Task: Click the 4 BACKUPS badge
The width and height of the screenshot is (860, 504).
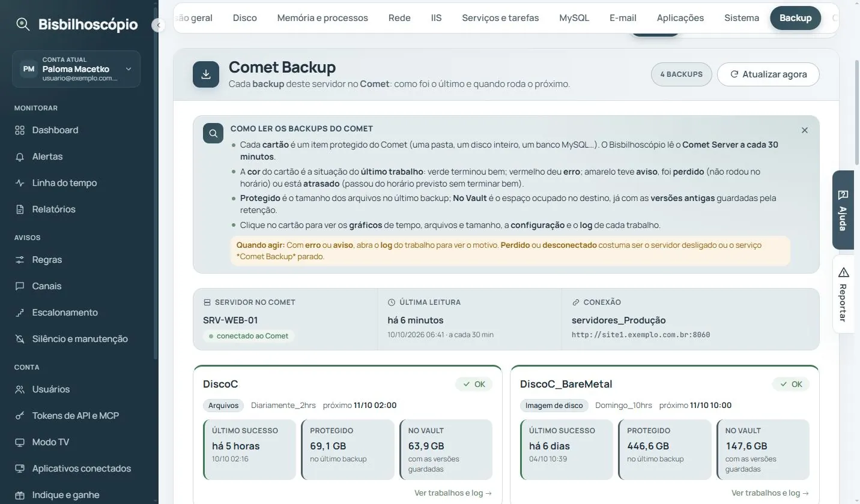Action: click(682, 74)
